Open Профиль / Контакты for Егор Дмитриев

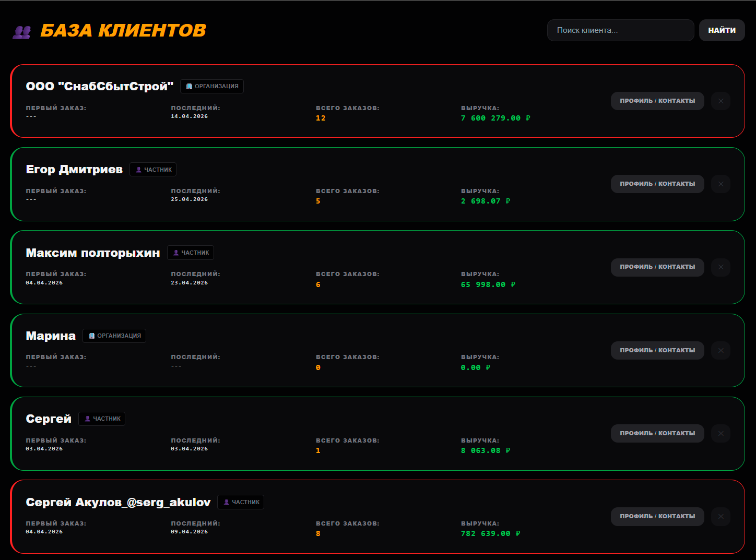[657, 184]
